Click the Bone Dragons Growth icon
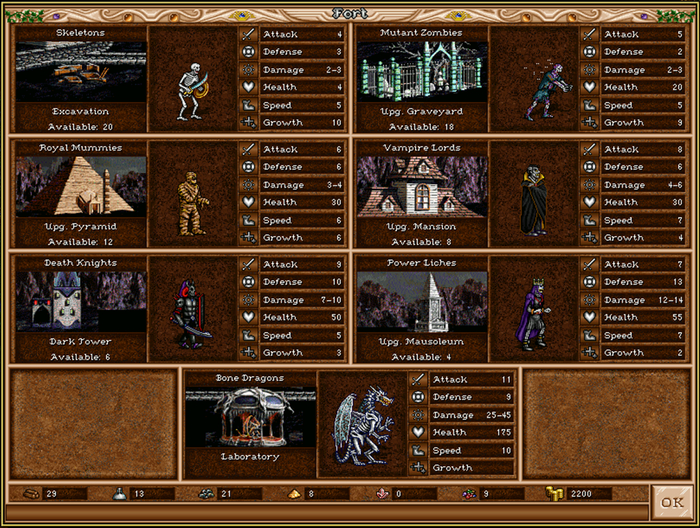The image size is (700, 528). [x=418, y=468]
